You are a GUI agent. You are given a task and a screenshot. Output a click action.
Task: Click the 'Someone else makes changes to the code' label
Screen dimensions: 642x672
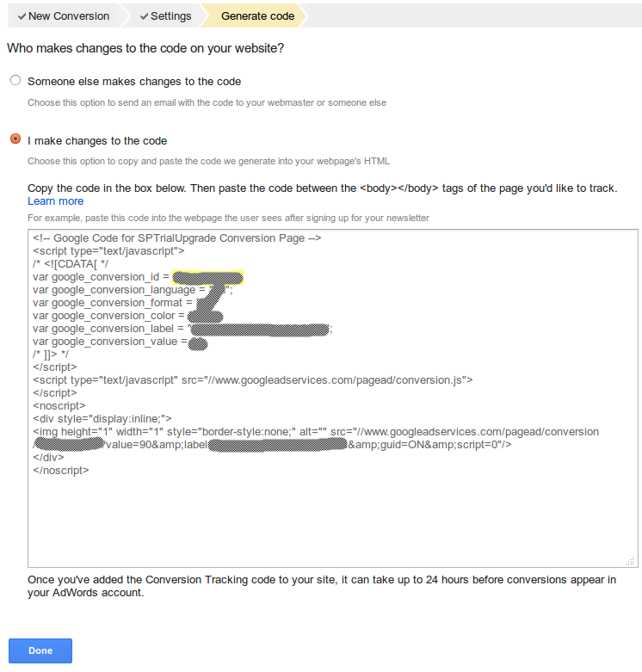pyautogui.click(x=134, y=82)
